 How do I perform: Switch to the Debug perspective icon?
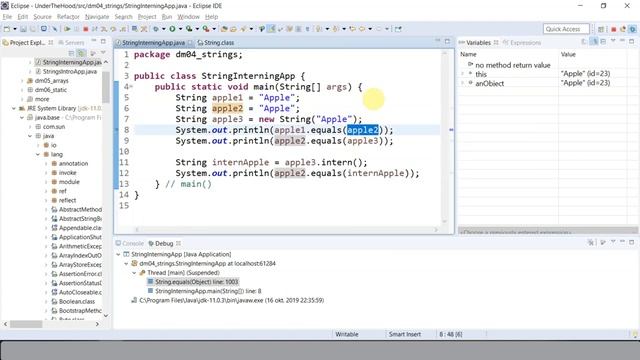point(632,29)
